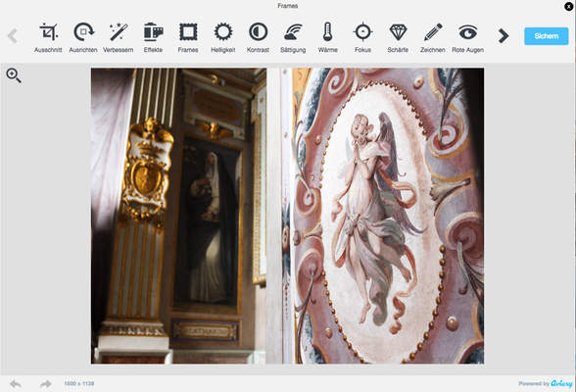Select the Kontrast tool
The height and width of the screenshot is (392, 576).
point(258,37)
